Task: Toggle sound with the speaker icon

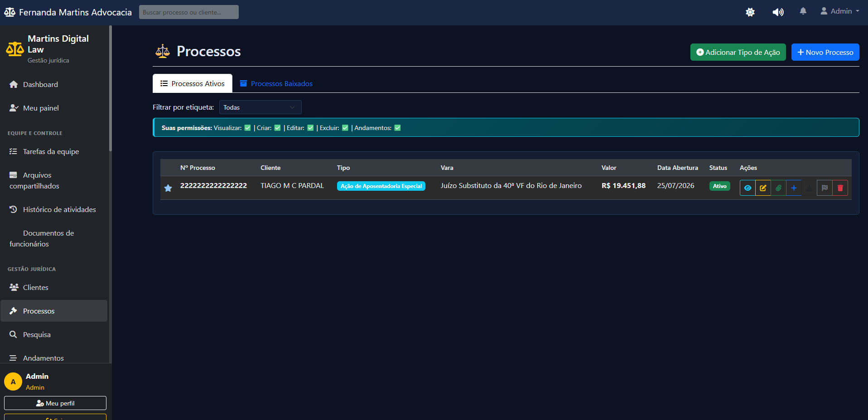Action: (778, 12)
